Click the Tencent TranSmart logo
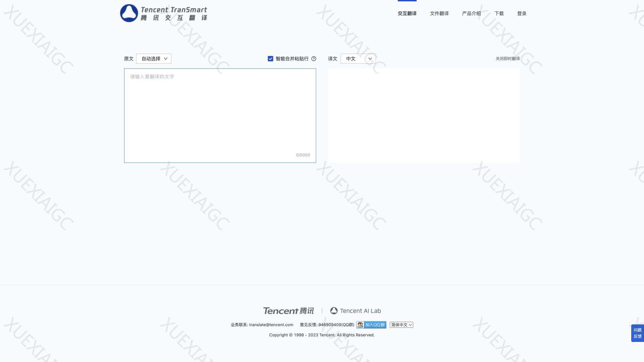The image size is (644, 362). [164, 13]
